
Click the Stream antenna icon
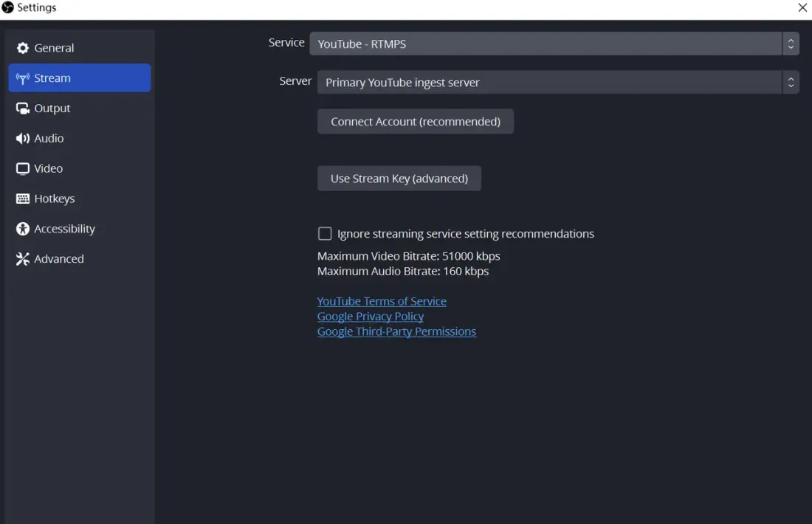[22, 78]
